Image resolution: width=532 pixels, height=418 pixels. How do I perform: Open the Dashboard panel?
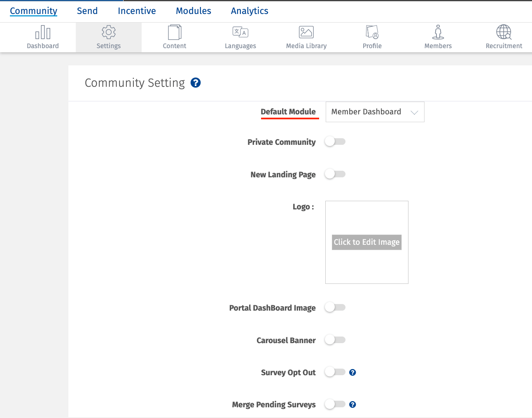[43, 36]
